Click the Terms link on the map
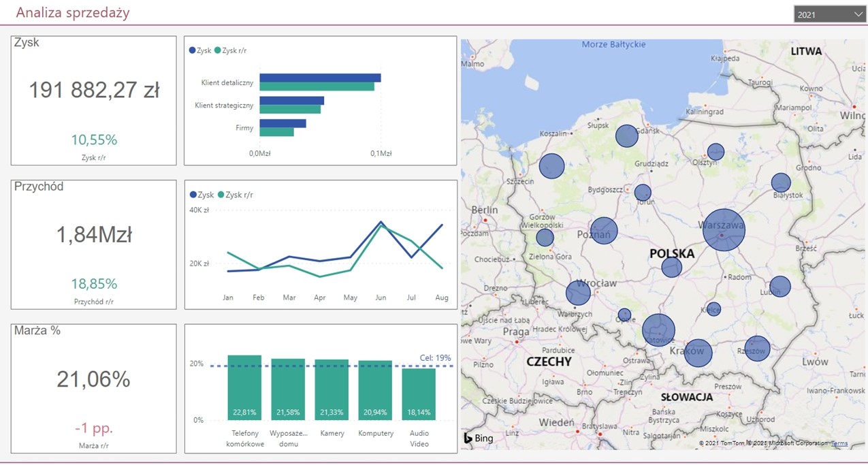Viewport: 868px width, 465px height. (x=839, y=443)
